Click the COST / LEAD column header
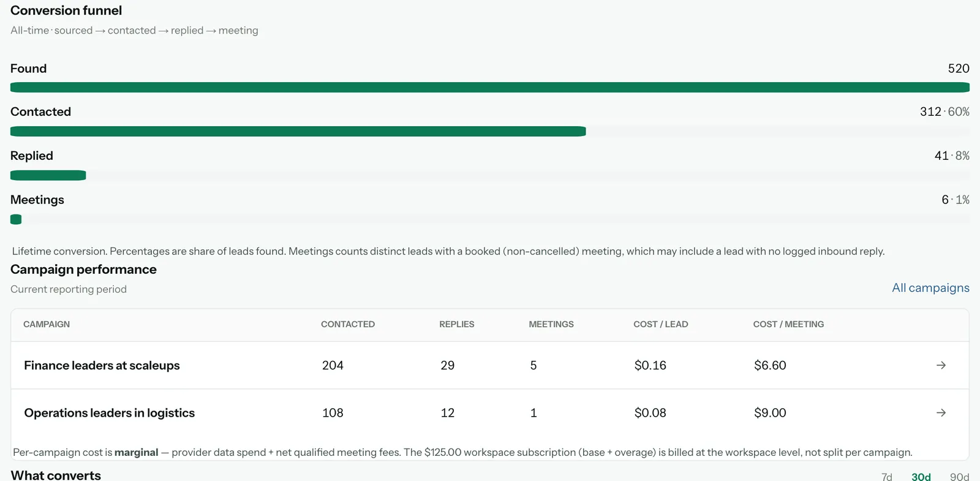This screenshot has height=481, width=980. [660, 324]
